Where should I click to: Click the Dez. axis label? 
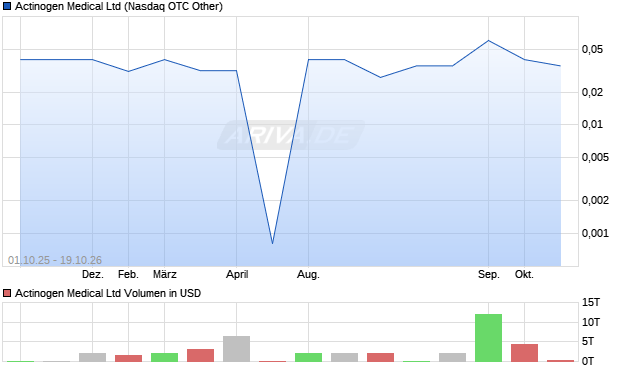[x=93, y=274]
